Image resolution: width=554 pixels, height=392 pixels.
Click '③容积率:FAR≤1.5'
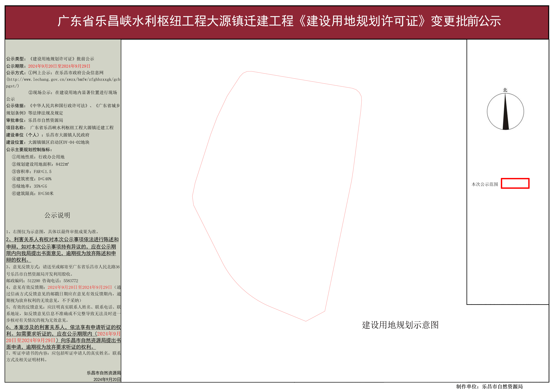[32, 172]
